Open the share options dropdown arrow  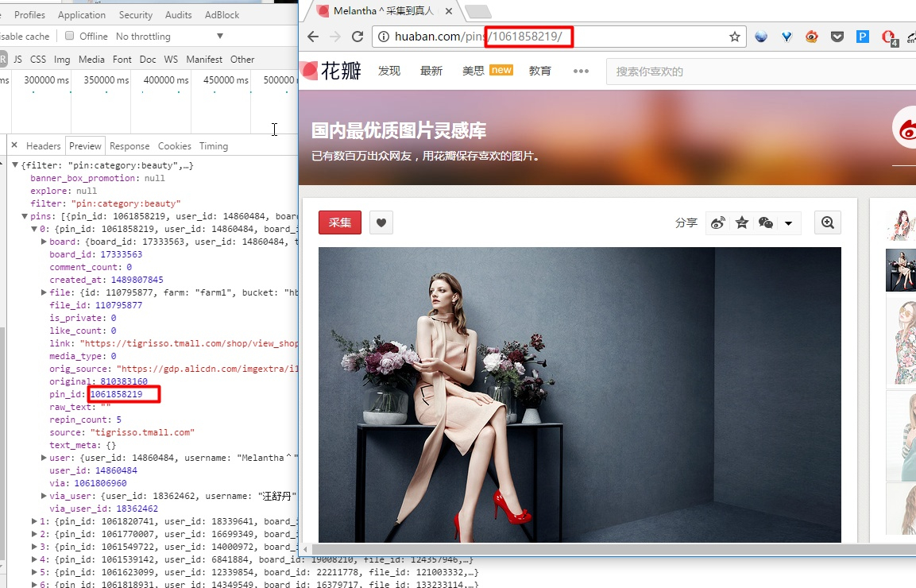(788, 223)
